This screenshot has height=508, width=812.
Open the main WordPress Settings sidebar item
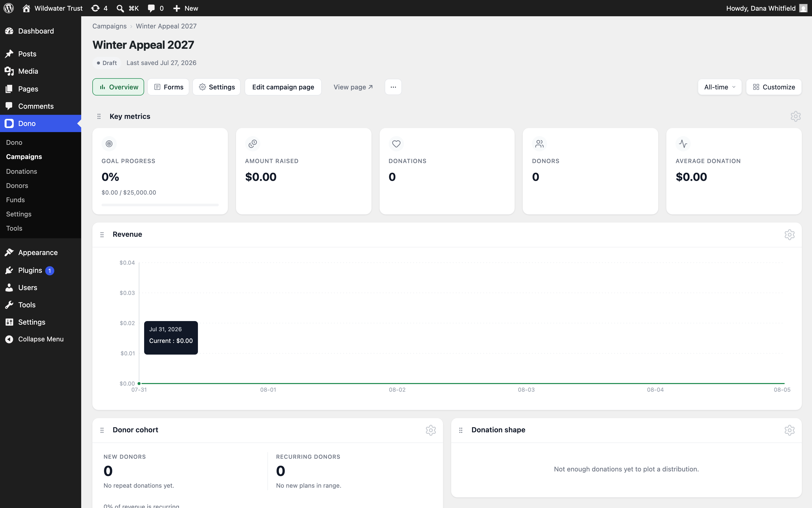[x=41, y=322]
